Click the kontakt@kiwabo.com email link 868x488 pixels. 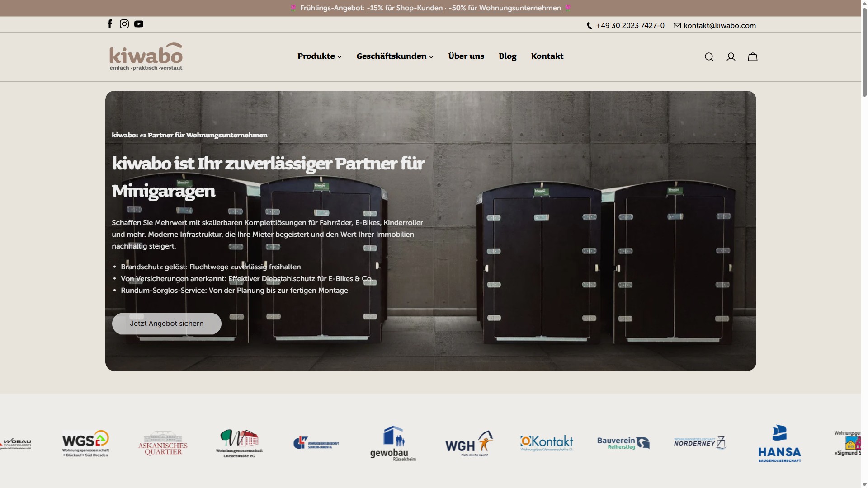coord(719,26)
